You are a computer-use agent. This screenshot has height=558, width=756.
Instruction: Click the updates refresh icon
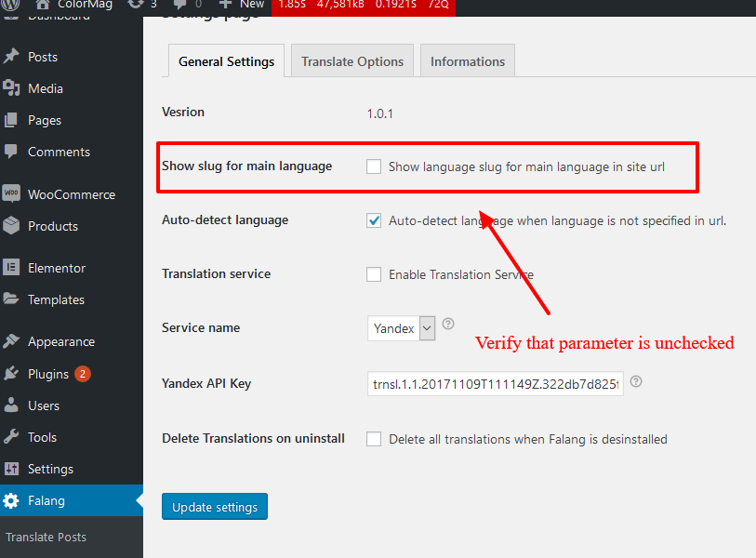point(135,5)
